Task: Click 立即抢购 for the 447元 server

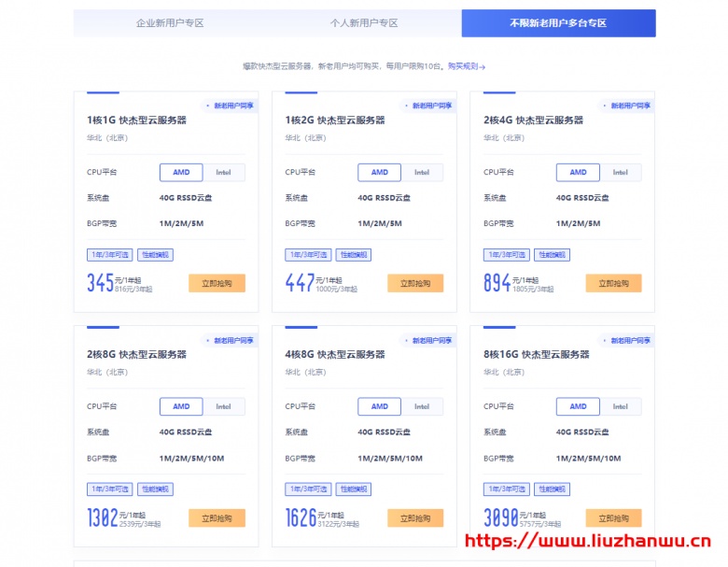Action: [x=415, y=283]
